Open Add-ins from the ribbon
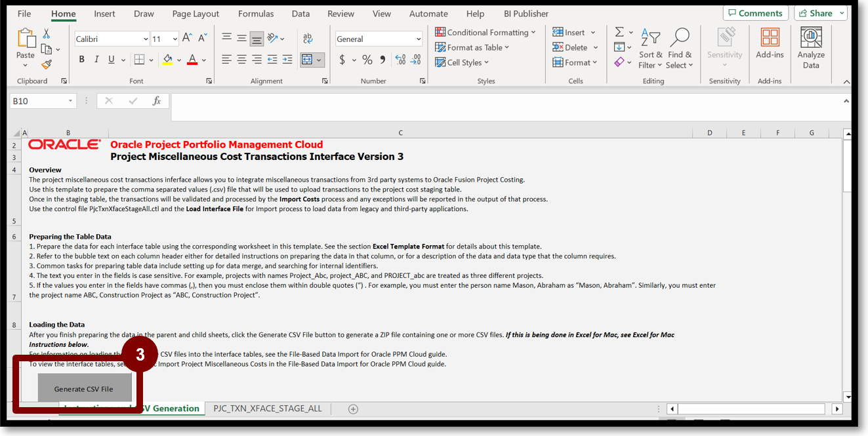The height and width of the screenshot is (436, 868). [x=770, y=44]
